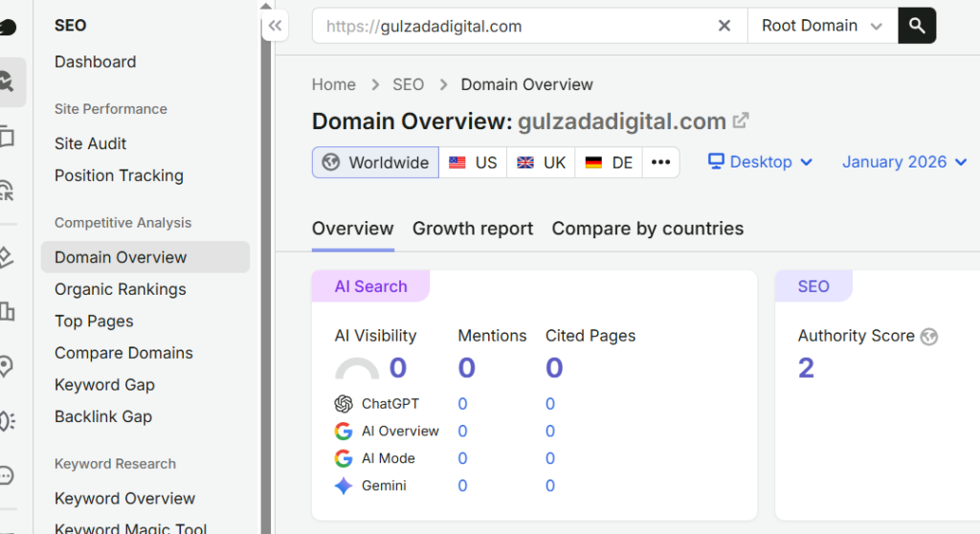This screenshot has width=980, height=534.
Task: Open Top Pages in the sidebar
Action: [x=94, y=322]
